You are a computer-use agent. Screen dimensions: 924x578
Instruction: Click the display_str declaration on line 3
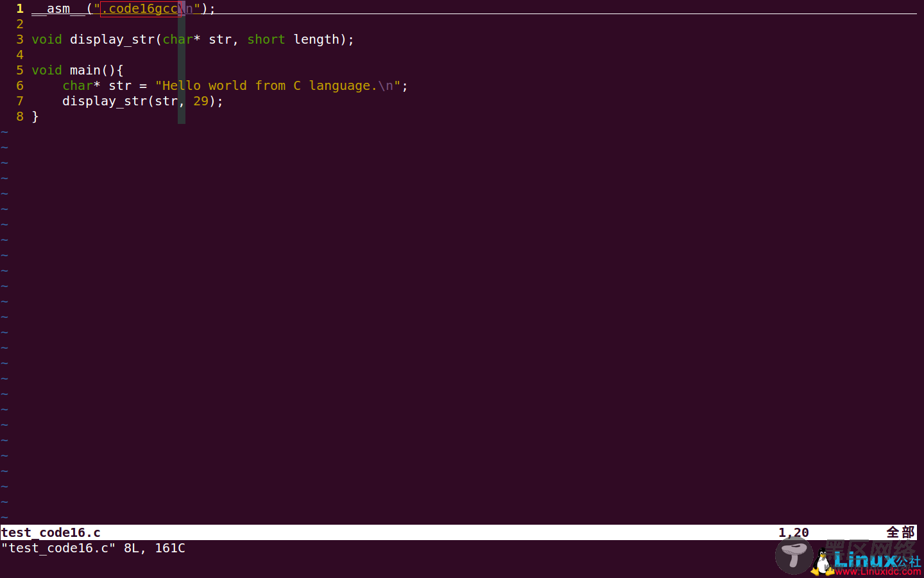[x=112, y=40]
